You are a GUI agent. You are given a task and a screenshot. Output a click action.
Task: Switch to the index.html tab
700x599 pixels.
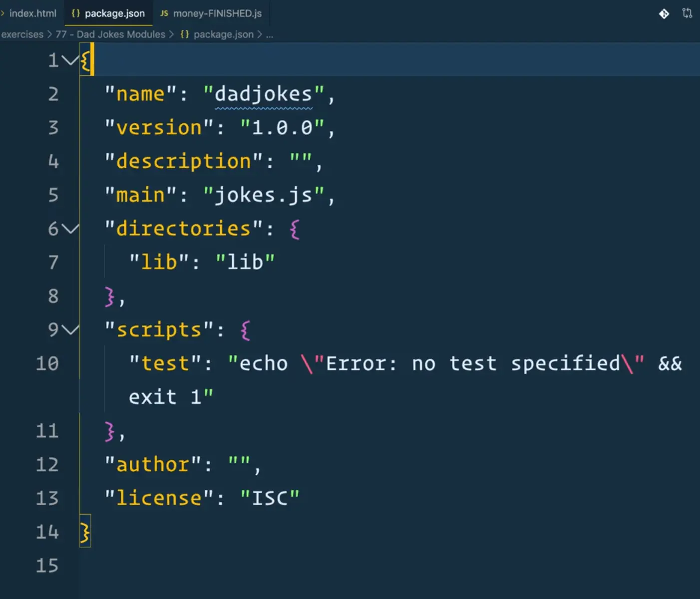[x=31, y=13]
